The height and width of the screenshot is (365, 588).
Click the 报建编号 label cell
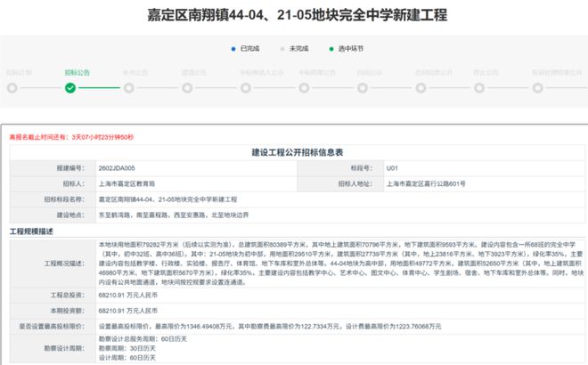[x=53, y=168]
